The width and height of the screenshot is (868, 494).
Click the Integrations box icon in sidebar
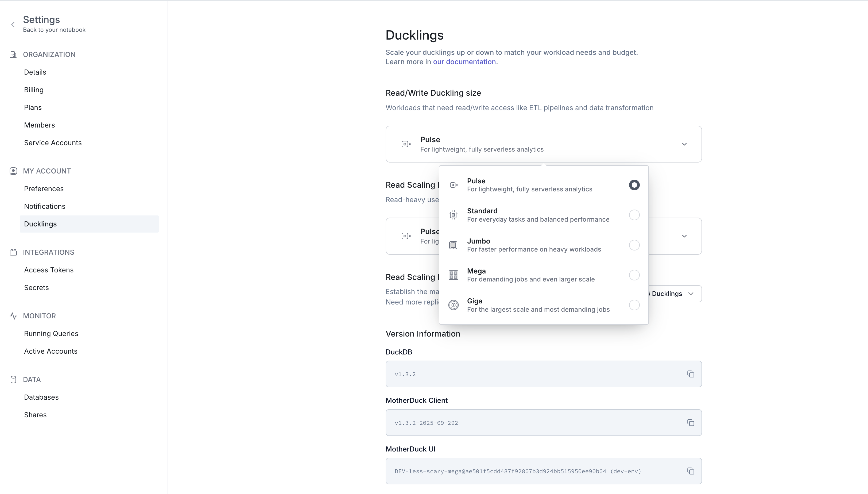(13, 252)
